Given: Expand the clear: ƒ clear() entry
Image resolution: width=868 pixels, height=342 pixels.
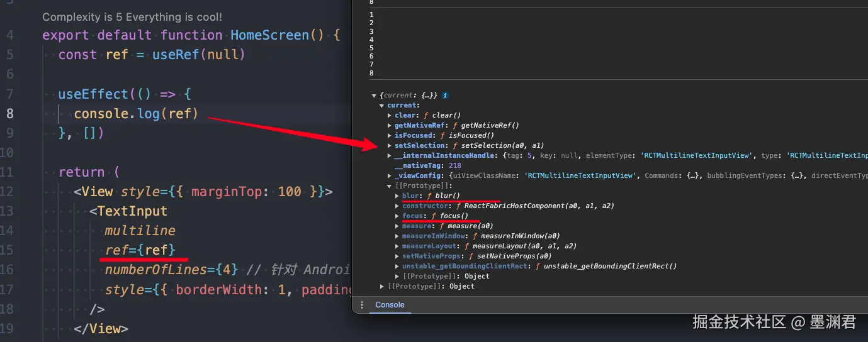Looking at the screenshot, I should click(390, 116).
